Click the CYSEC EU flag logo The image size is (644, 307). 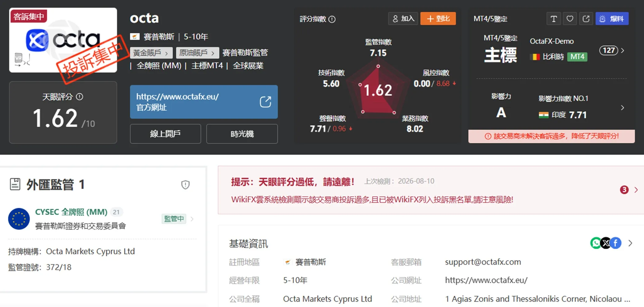coord(19,219)
